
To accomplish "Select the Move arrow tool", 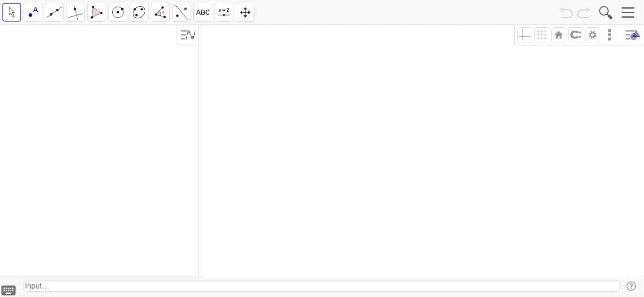I will pos(12,12).
